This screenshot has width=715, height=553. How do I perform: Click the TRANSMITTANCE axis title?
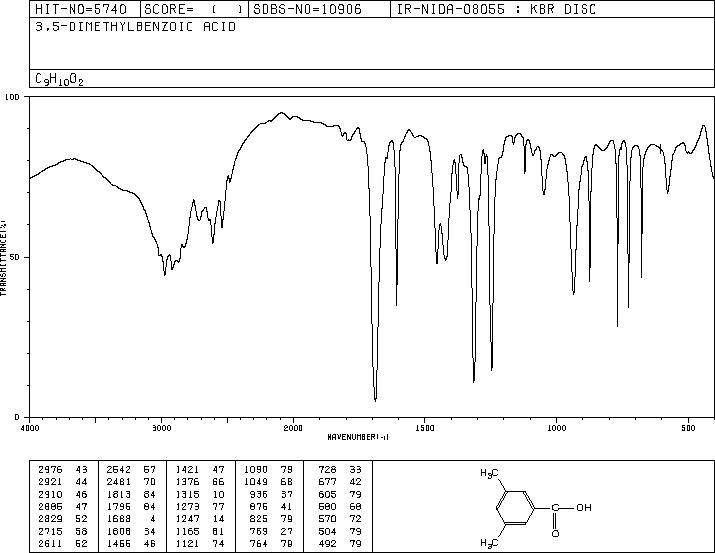pyautogui.click(x=3, y=257)
